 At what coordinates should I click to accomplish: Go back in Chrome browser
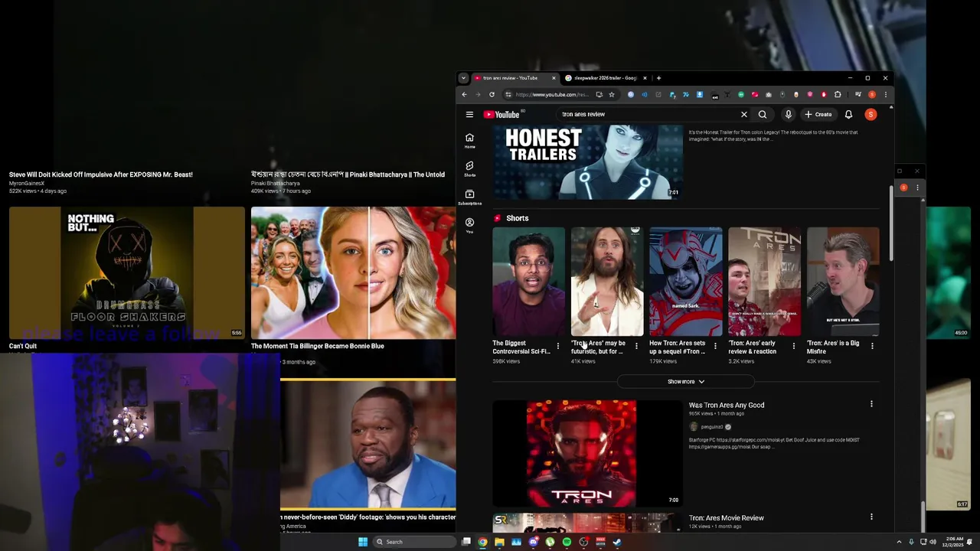pyautogui.click(x=464, y=95)
